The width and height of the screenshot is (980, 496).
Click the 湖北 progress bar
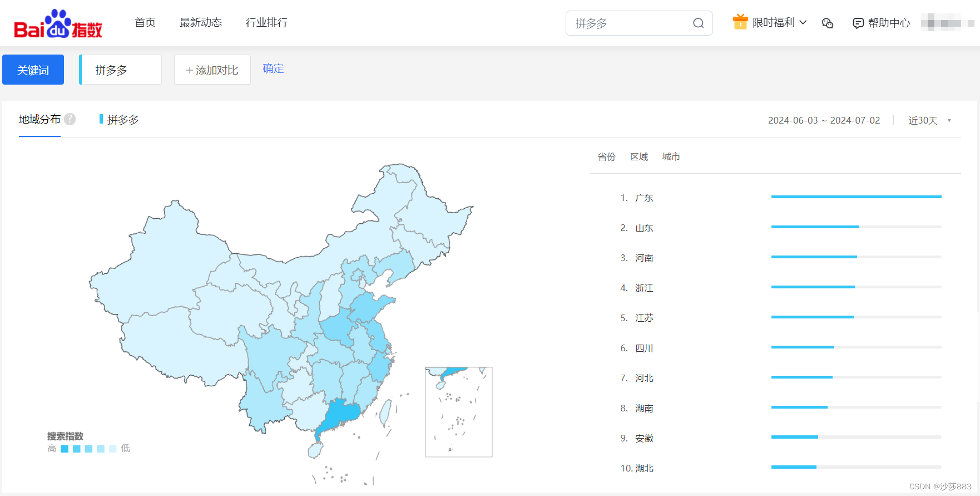(856, 467)
